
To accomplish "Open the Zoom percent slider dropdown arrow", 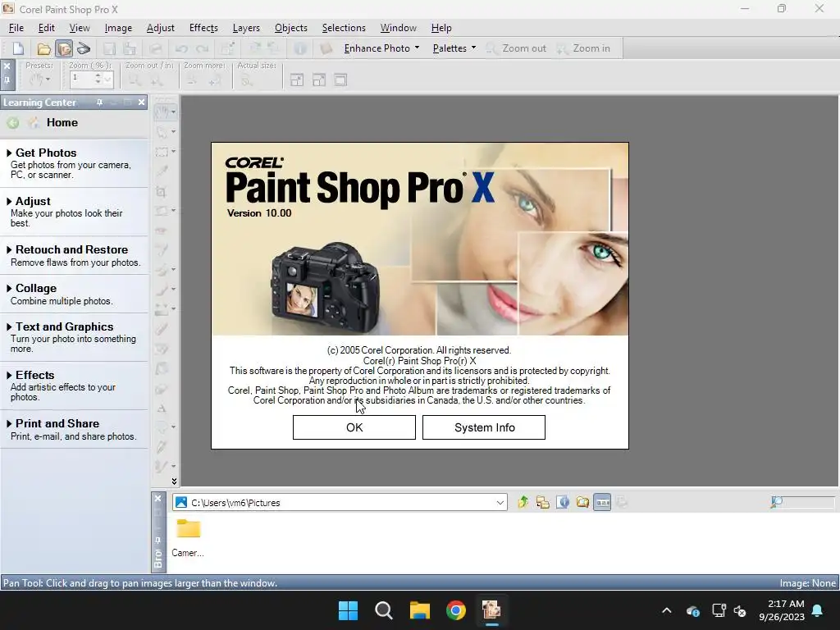I will (x=107, y=80).
